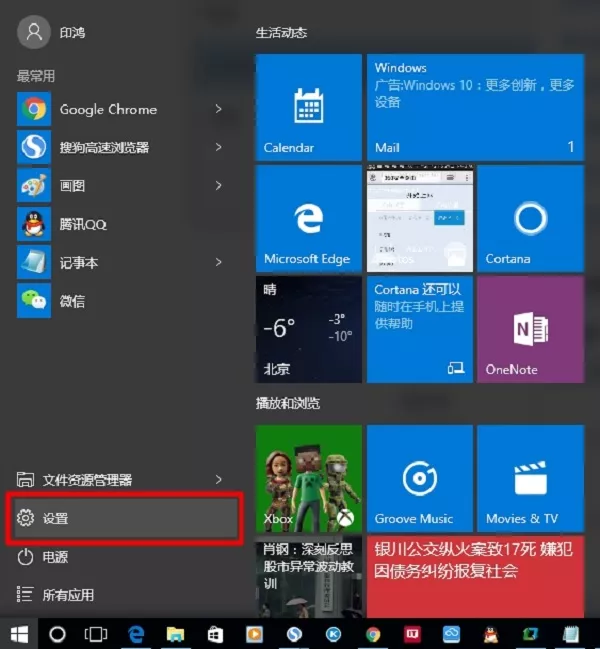Open the Paint (画图) app
The image size is (600, 649).
pos(120,185)
